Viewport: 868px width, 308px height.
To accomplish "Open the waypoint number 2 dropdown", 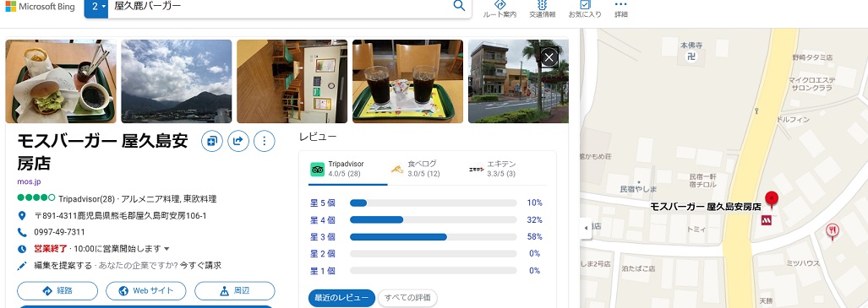I will coord(96,8).
